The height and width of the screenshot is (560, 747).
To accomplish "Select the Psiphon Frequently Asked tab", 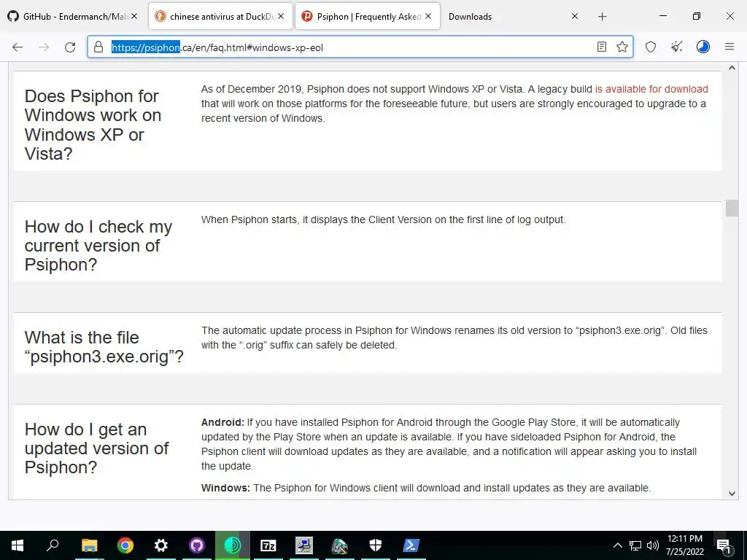I will 368,16.
